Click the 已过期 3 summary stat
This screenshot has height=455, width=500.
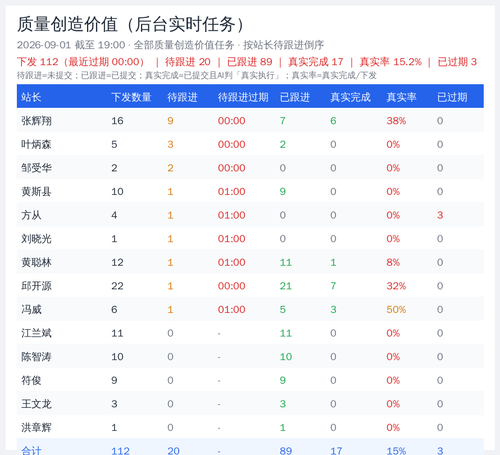click(457, 62)
